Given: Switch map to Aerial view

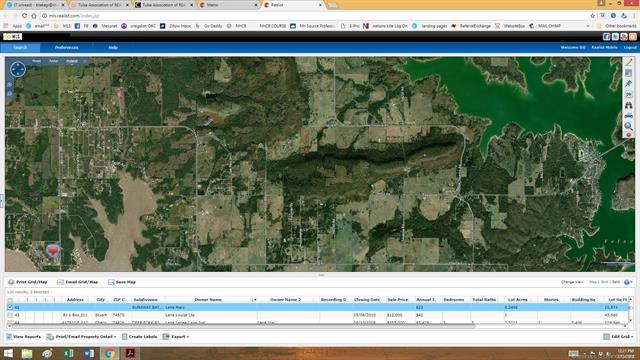Looking at the screenshot, I should pos(54,61).
